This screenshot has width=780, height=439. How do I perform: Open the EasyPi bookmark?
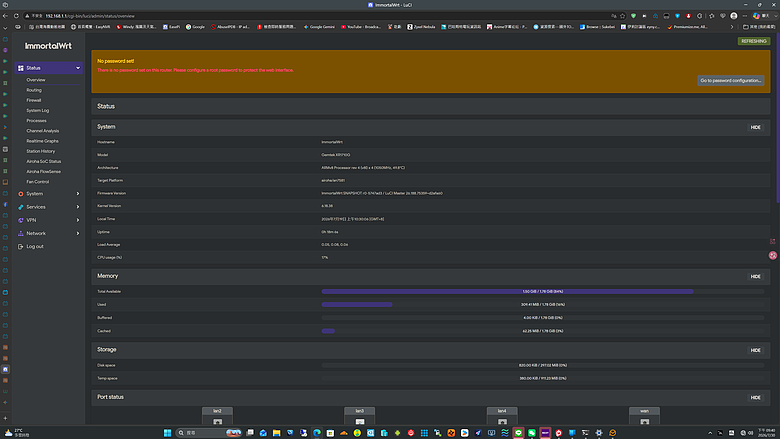click(x=171, y=27)
